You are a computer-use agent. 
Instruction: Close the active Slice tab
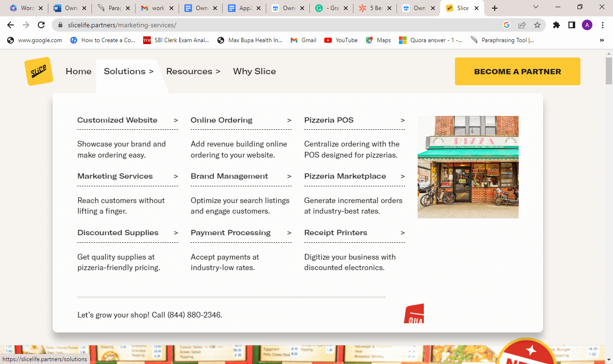477,8
